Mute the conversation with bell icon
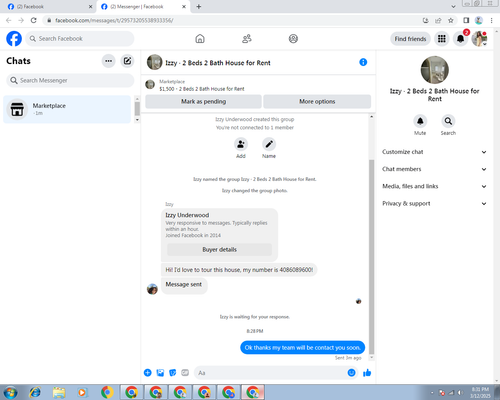This screenshot has width=500, height=400. point(420,121)
